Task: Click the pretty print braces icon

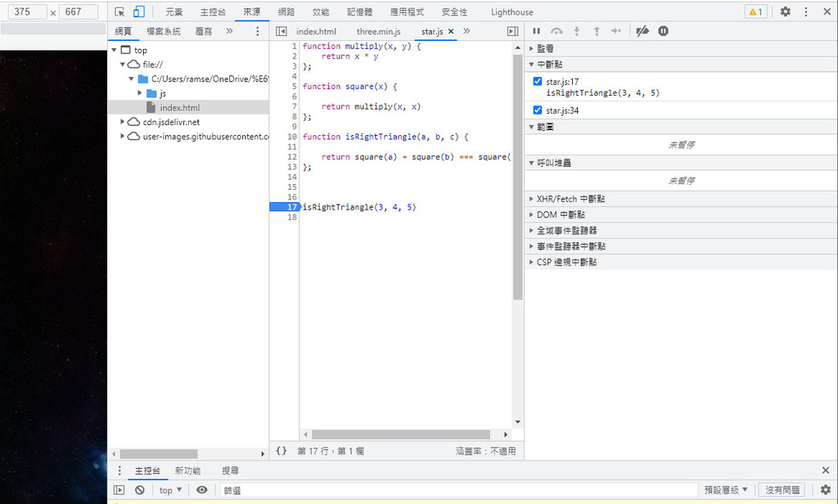Action: (x=282, y=451)
